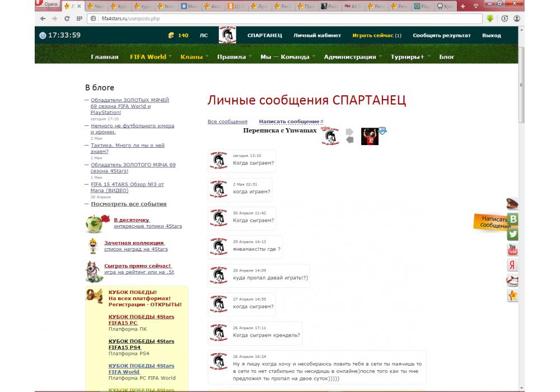Viewport: 560px width, 392px height.
Task: Click the gold star sidebar icon
Action: tap(512, 295)
